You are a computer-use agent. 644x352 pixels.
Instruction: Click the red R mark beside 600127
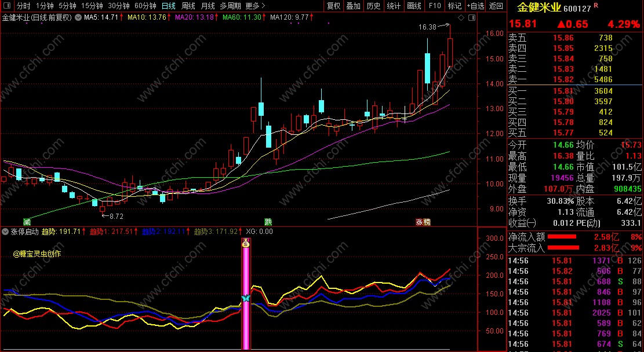(596, 5)
